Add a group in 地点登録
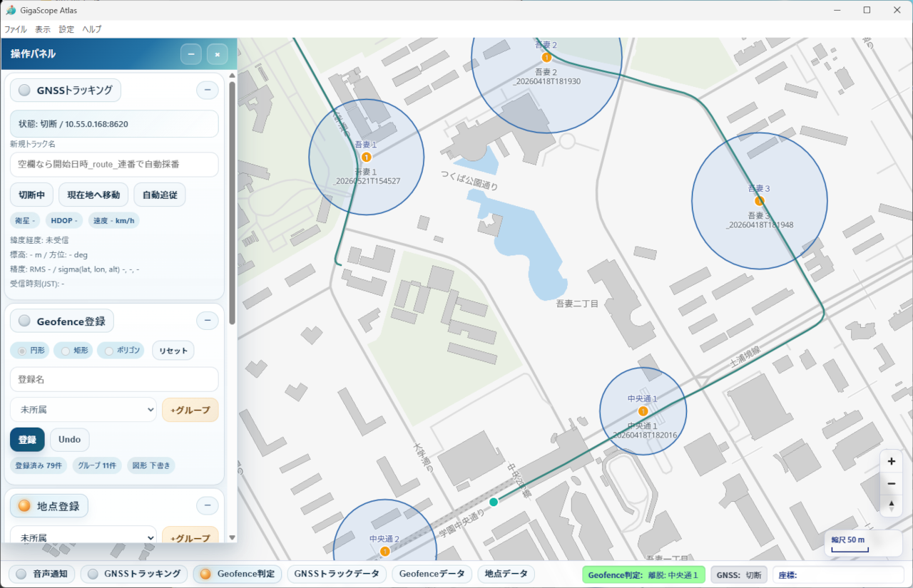This screenshot has height=588, width=913. (x=190, y=537)
